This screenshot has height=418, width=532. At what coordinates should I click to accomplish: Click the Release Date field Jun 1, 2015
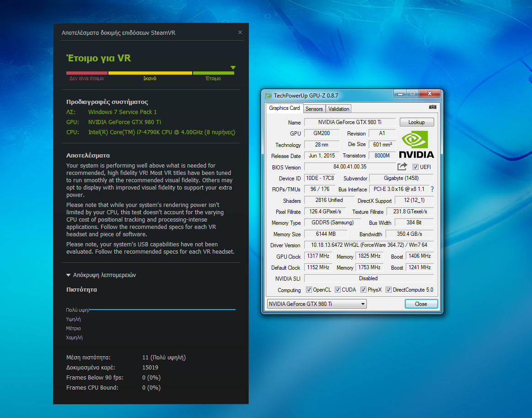[322, 156]
